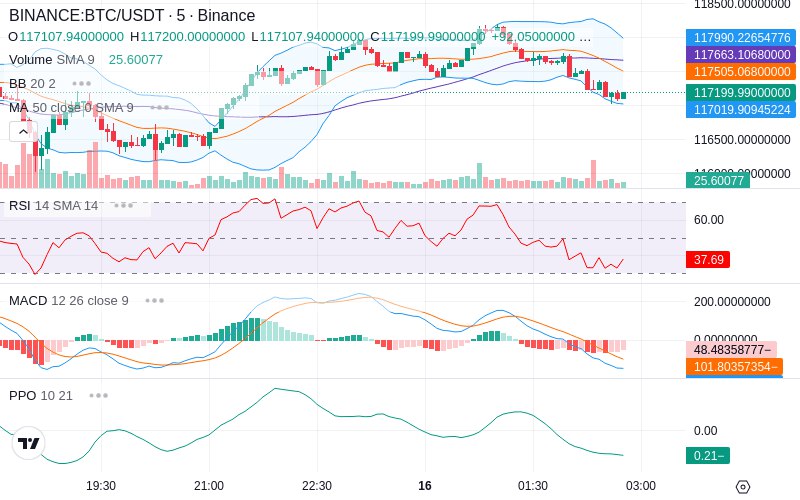
Task: Open more options for MA 50 indicator
Action: (160, 108)
